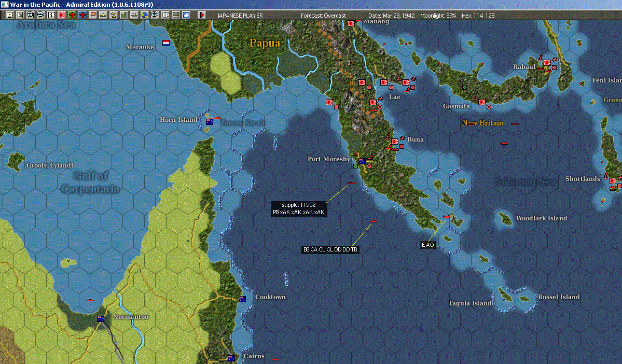Click the Shortlands map label
Screen dimensions: 622x364
pyautogui.click(x=583, y=179)
